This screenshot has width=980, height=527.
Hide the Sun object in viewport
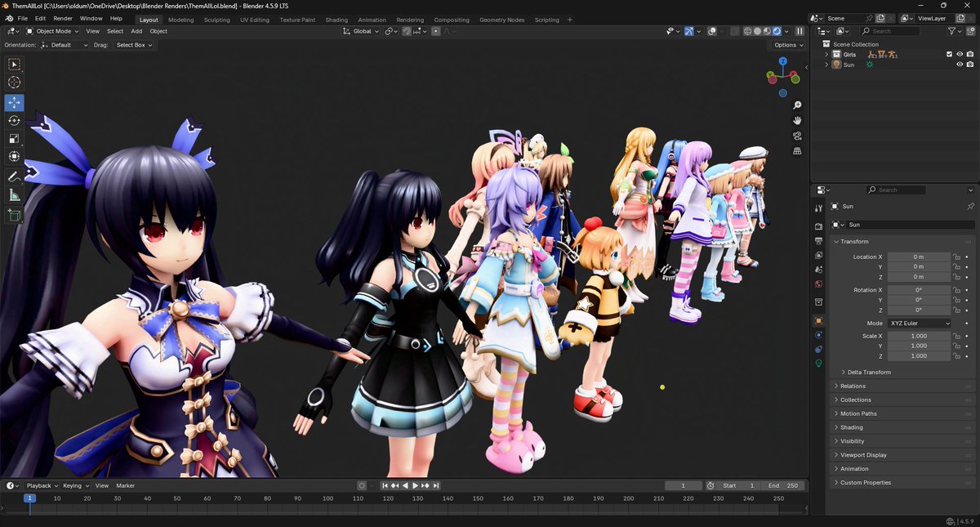(960, 65)
